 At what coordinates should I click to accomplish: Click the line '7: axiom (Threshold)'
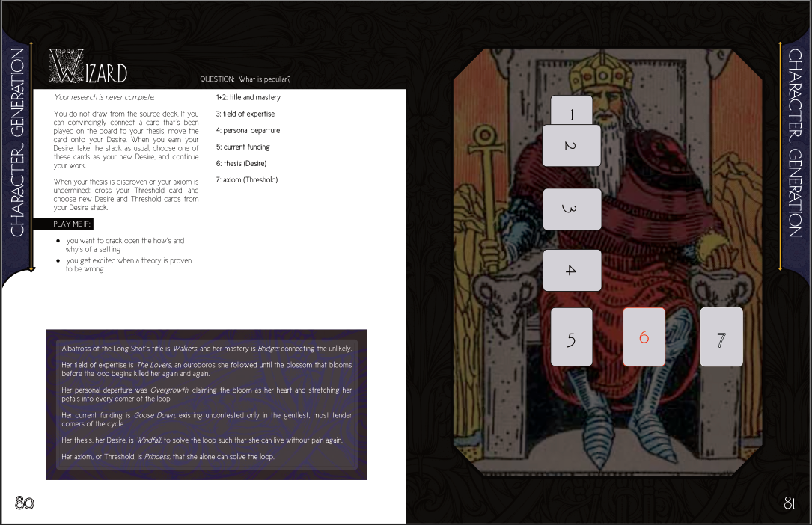[x=247, y=180]
